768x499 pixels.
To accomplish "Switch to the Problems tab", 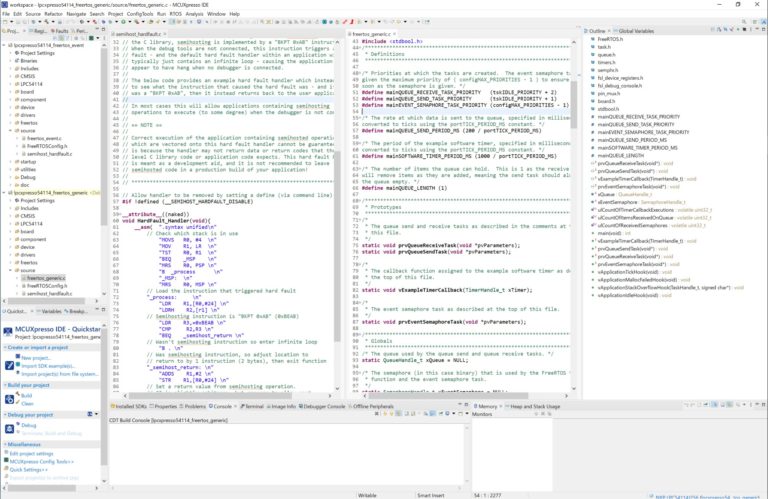I will tap(194, 407).
